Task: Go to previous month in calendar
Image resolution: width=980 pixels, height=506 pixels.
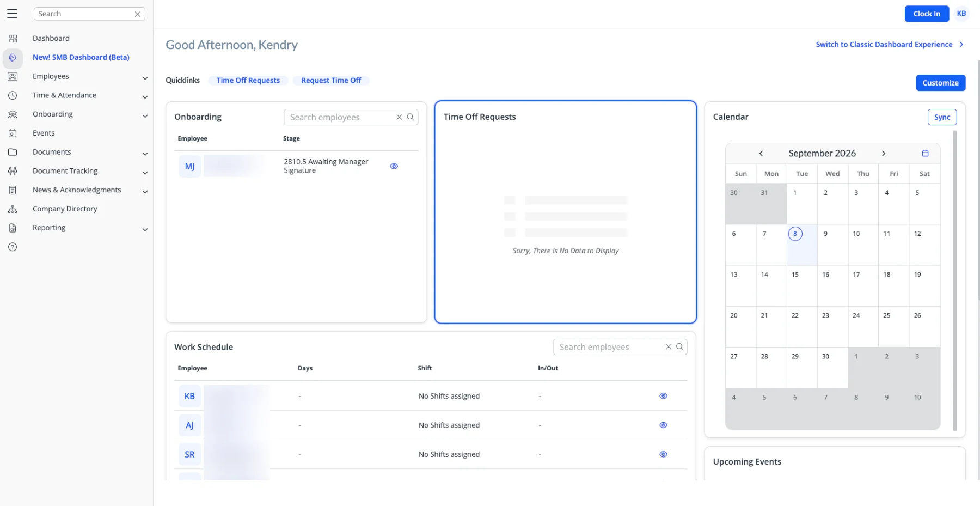Action: pyautogui.click(x=761, y=154)
